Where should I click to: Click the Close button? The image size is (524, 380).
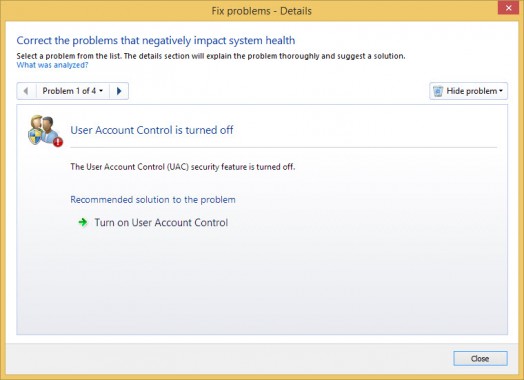[480, 359]
